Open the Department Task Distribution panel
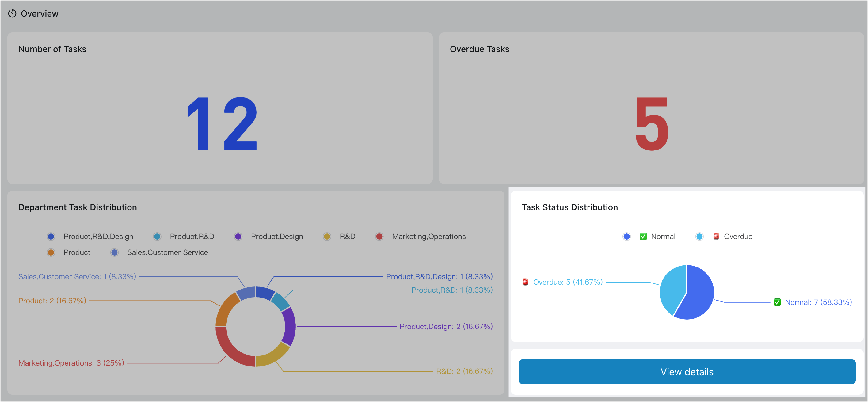This screenshot has width=868, height=402. [78, 207]
